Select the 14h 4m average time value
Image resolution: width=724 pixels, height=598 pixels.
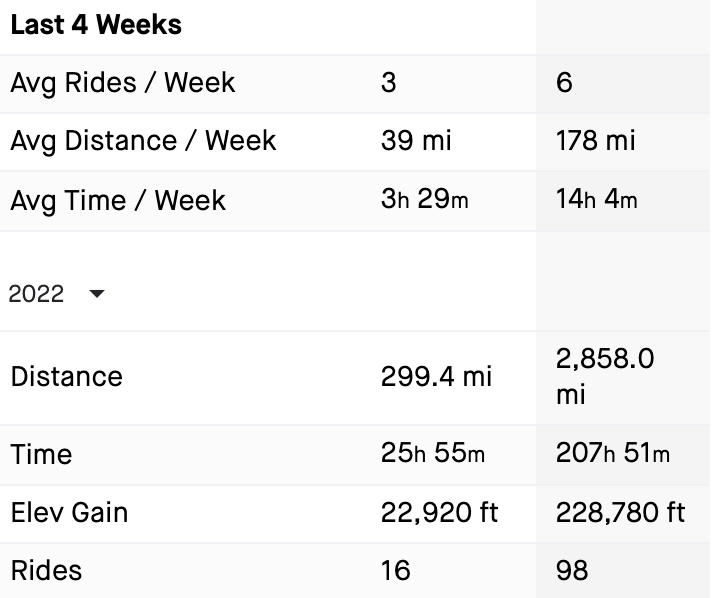tap(596, 200)
